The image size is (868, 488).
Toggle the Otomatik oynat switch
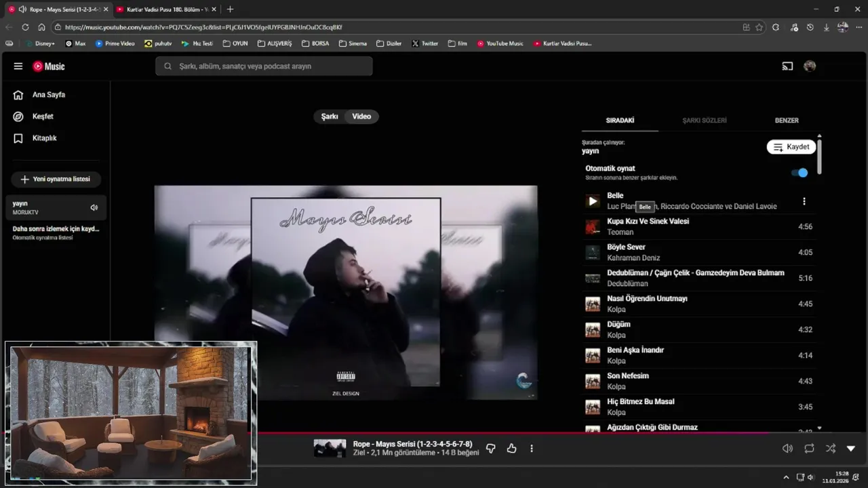800,173
